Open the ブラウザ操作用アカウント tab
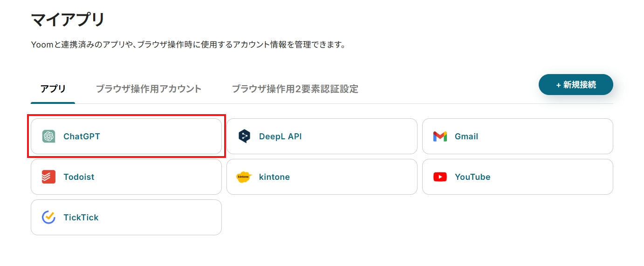Image resolution: width=644 pixels, height=266 pixels. (x=149, y=89)
